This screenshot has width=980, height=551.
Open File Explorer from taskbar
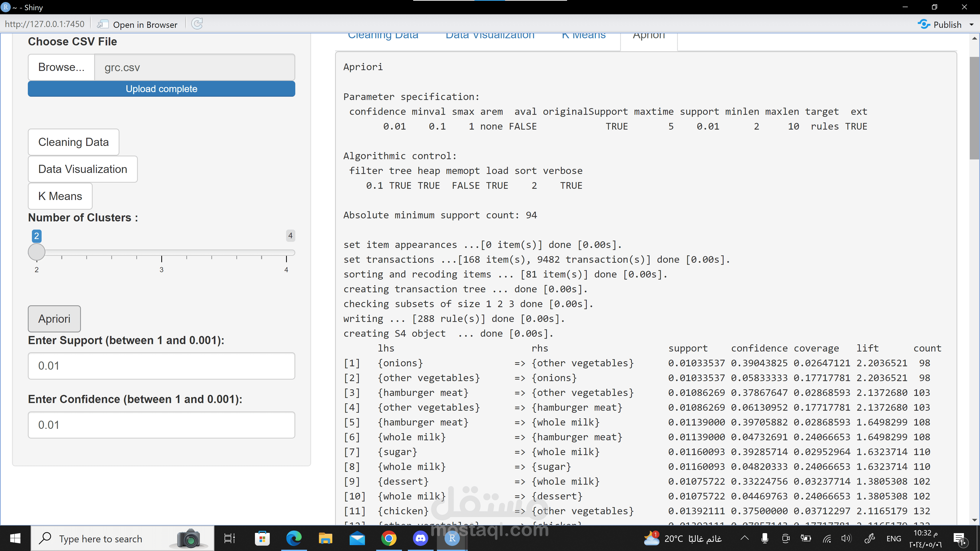(x=325, y=538)
